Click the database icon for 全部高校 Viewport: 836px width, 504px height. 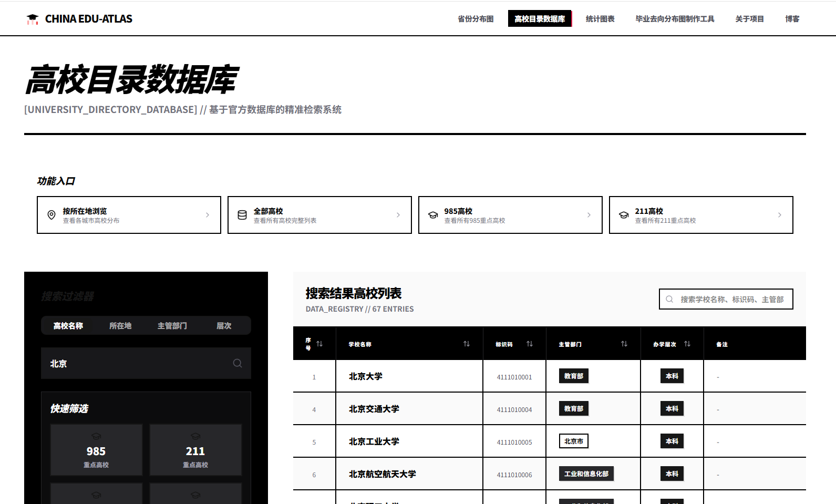(x=242, y=215)
